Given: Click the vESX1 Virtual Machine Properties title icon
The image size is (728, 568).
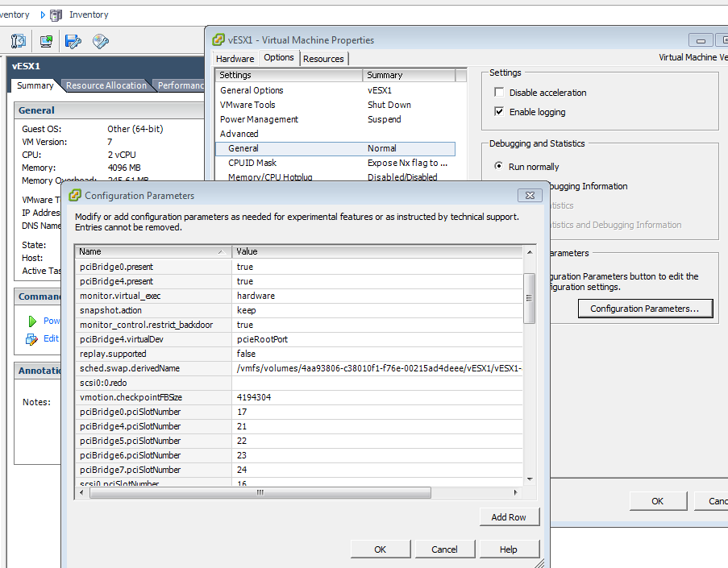Looking at the screenshot, I should [x=218, y=40].
